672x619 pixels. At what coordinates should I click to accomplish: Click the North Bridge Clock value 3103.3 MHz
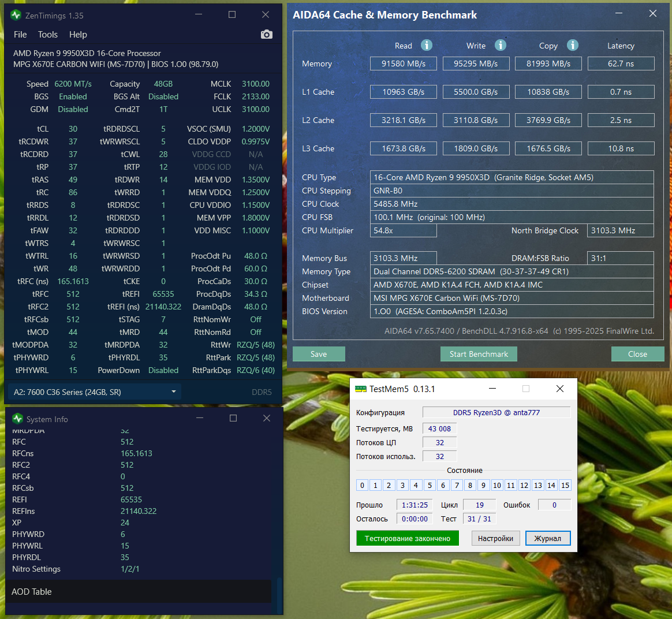tap(621, 230)
